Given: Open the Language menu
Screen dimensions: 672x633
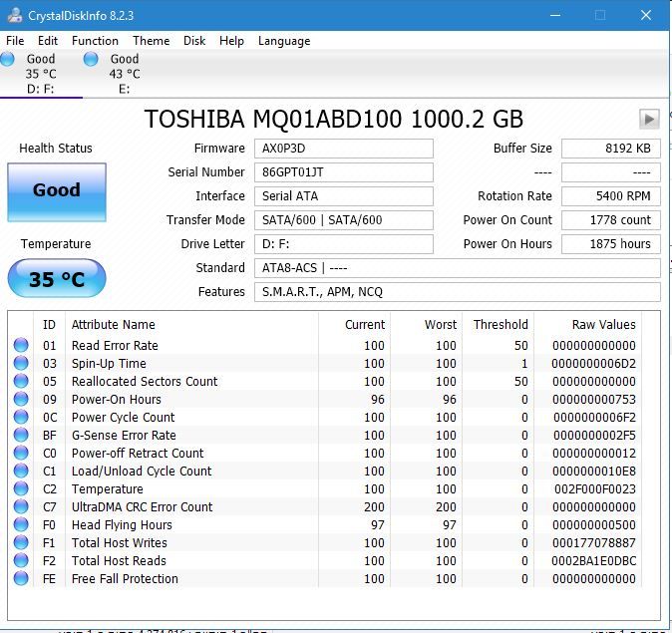Looking at the screenshot, I should pos(284,41).
